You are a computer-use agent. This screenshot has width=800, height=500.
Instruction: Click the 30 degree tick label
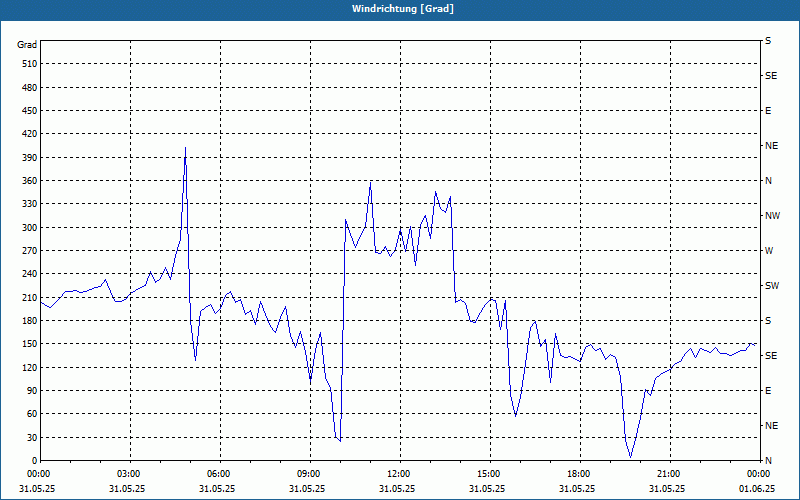[x=32, y=437]
